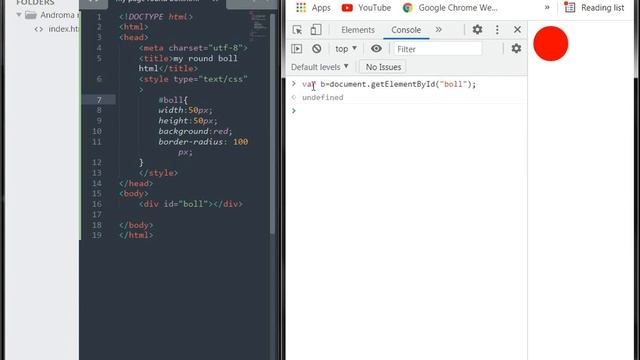Click the red ball on the page

coord(551,44)
